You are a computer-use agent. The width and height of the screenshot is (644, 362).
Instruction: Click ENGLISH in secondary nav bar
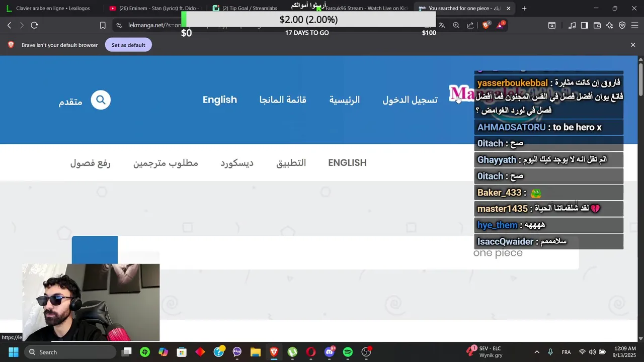pos(347,163)
